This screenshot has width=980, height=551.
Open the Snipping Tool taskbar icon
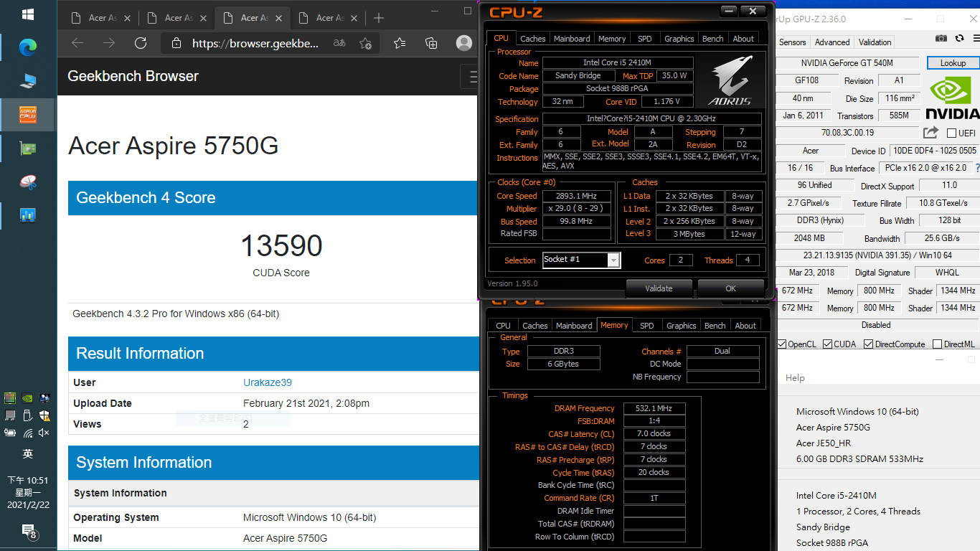pyautogui.click(x=28, y=182)
